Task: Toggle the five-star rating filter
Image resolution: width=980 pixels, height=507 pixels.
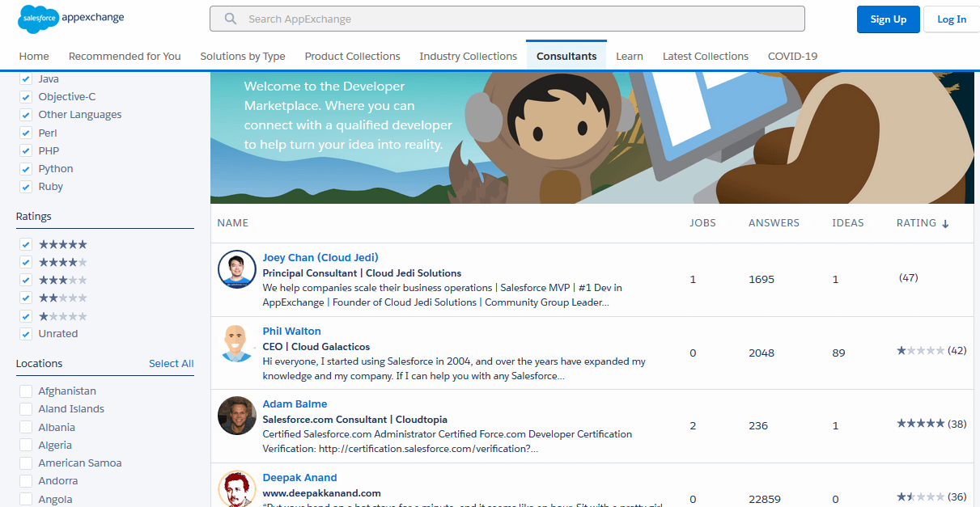Action: (x=27, y=244)
